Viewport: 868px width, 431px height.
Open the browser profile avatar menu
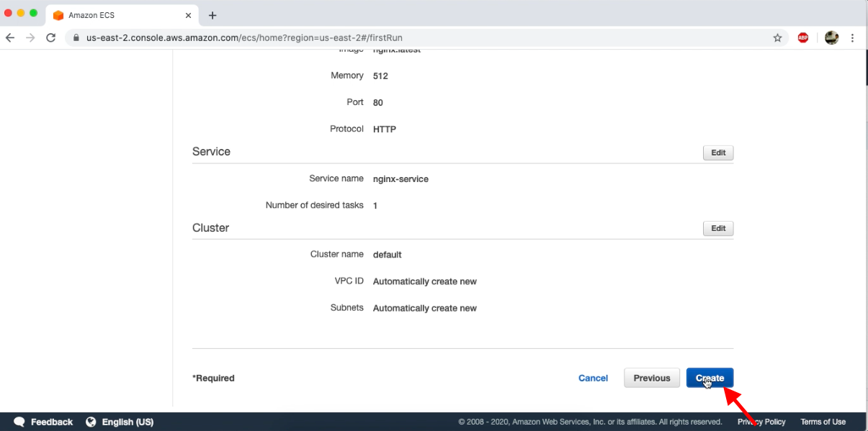pos(831,37)
